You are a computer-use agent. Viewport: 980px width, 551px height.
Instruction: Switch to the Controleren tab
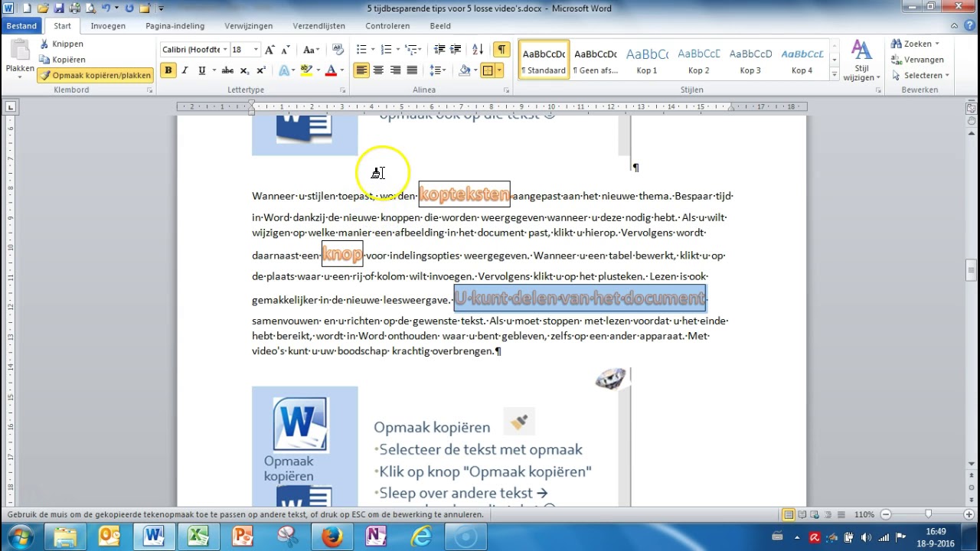coord(387,26)
